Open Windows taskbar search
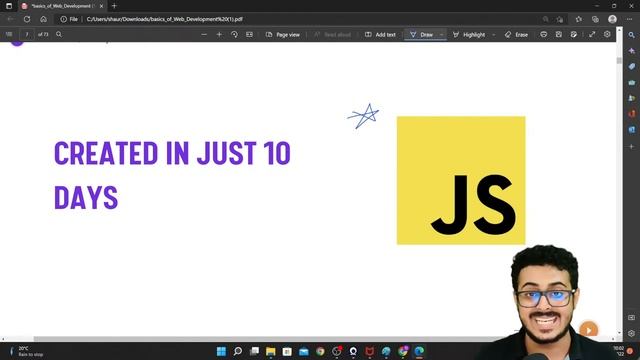Image resolution: width=640 pixels, height=360 pixels. click(x=238, y=351)
